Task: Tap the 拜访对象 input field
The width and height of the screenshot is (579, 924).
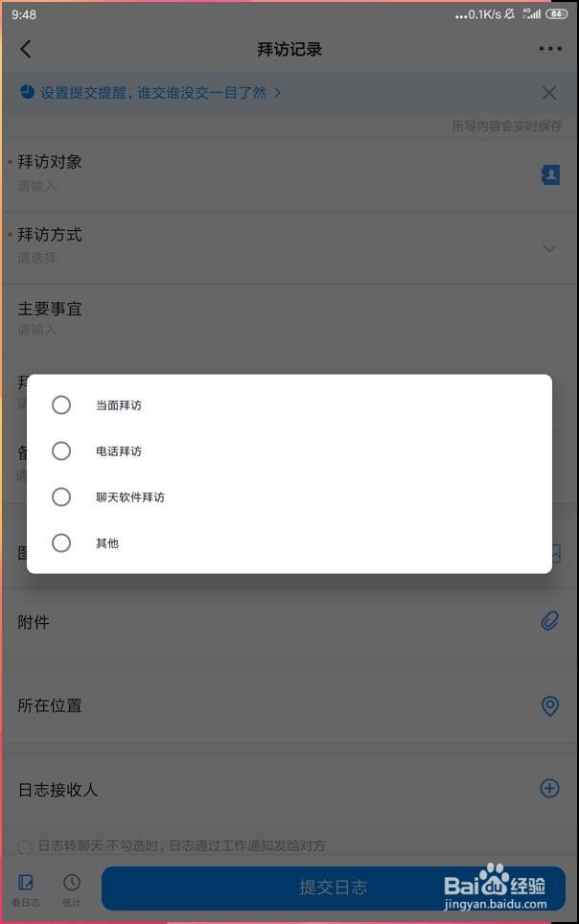Action: [268, 186]
